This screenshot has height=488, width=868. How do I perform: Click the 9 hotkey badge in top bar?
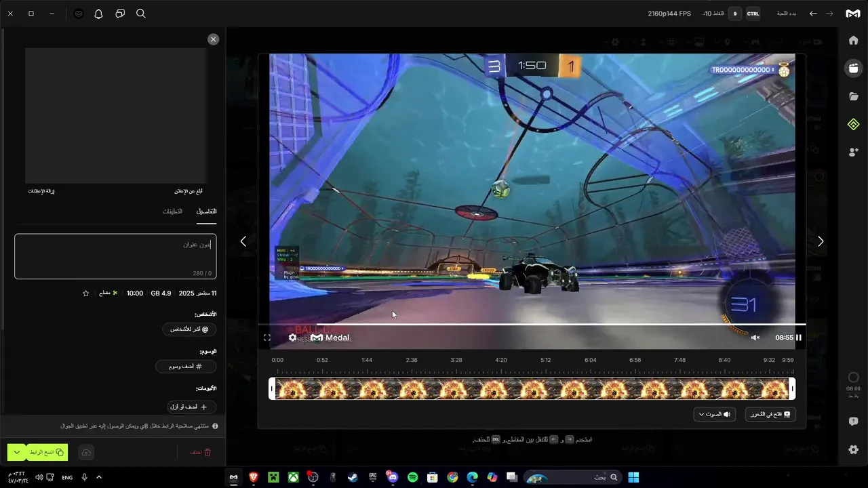tap(735, 14)
